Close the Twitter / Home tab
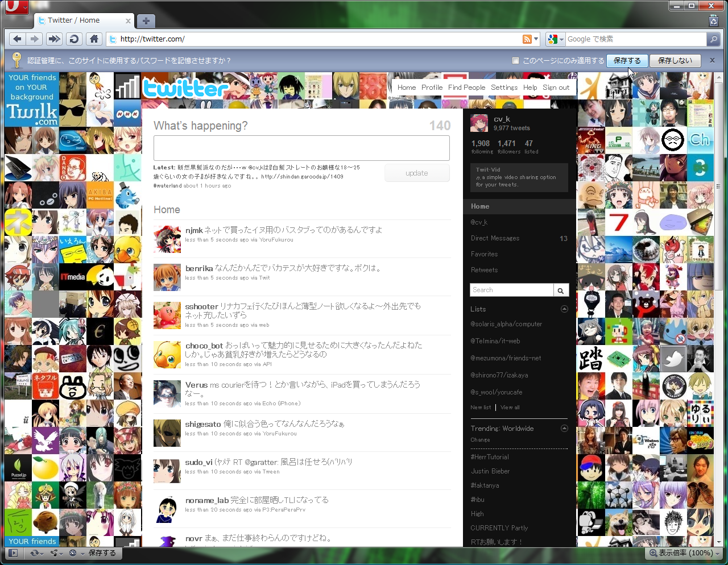The height and width of the screenshot is (565, 728). (128, 21)
